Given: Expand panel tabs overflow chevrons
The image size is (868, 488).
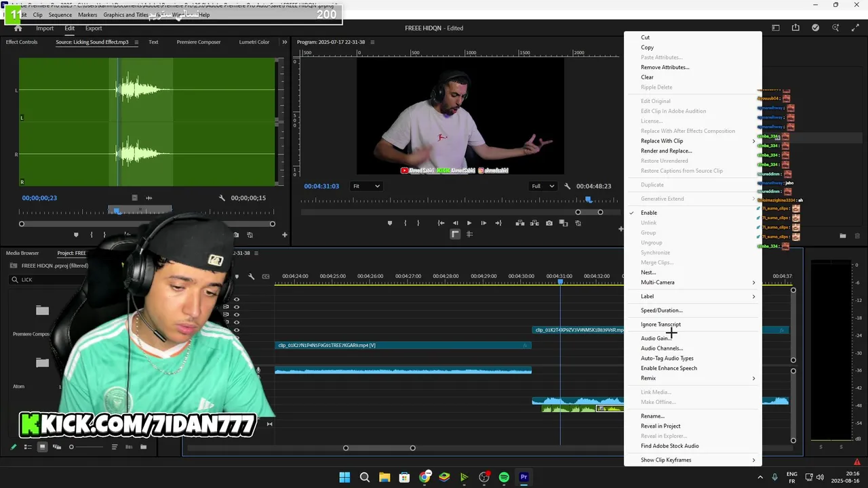Looking at the screenshot, I should [x=284, y=42].
